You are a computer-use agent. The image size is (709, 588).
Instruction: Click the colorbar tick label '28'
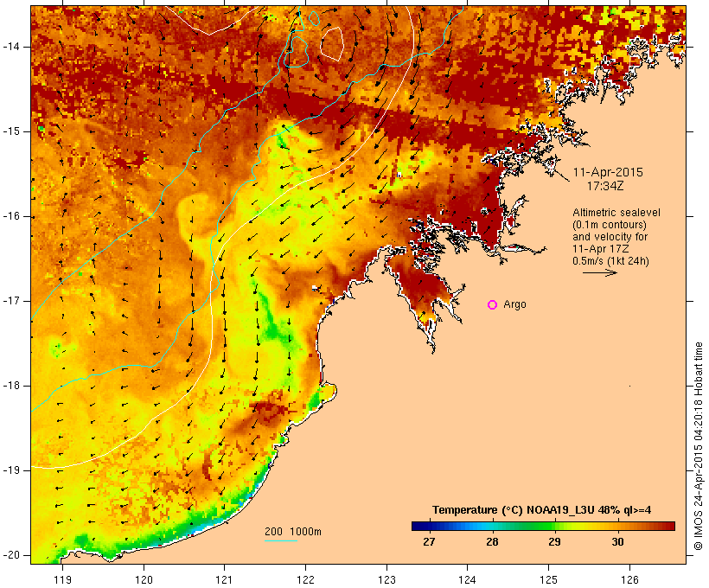click(492, 541)
